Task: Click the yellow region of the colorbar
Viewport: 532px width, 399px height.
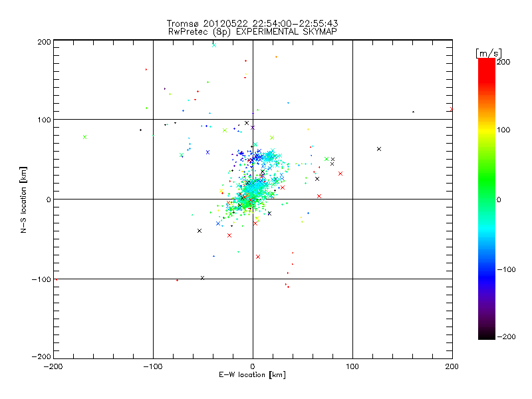Action: [487, 130]
